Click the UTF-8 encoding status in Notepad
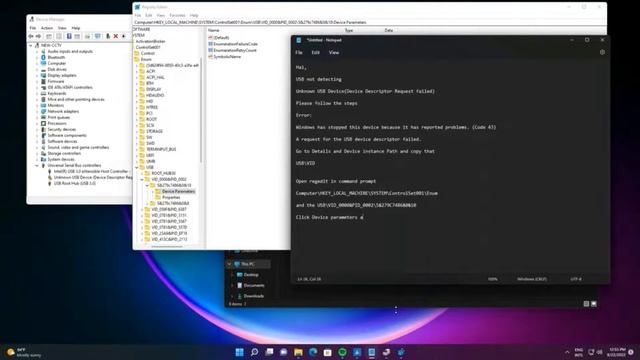 coord(576,279)
